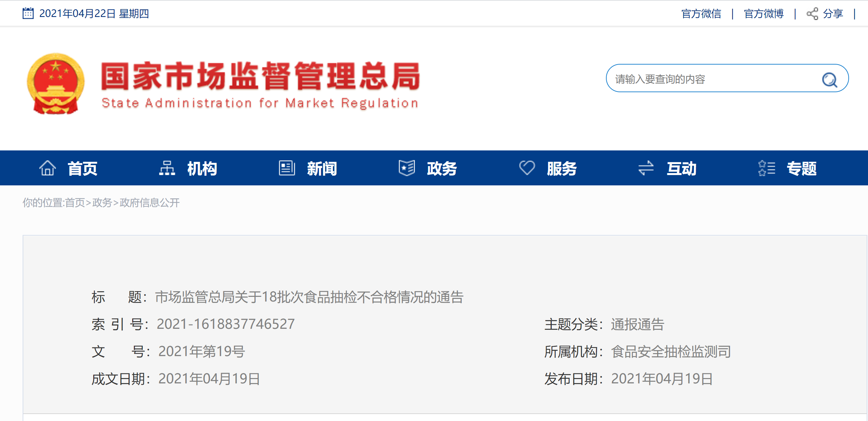
Task: Click the date 2021年04月22日 星期四
Action: click(x=94, y=13)
